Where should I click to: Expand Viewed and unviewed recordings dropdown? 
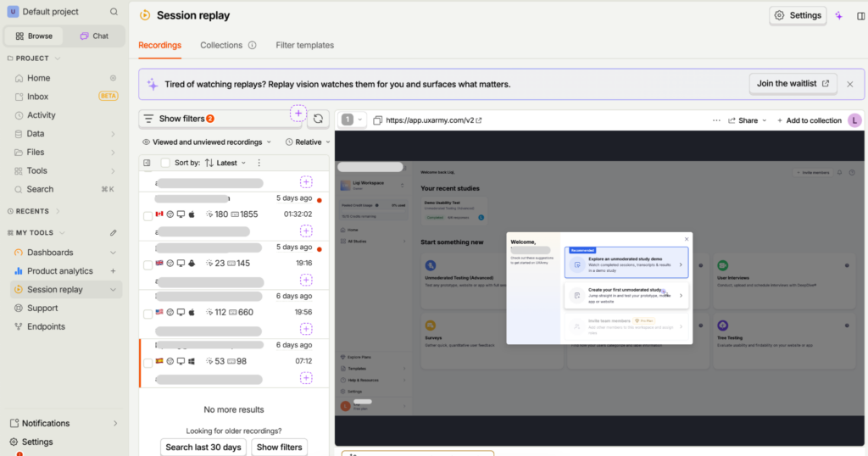pos(207,142)
